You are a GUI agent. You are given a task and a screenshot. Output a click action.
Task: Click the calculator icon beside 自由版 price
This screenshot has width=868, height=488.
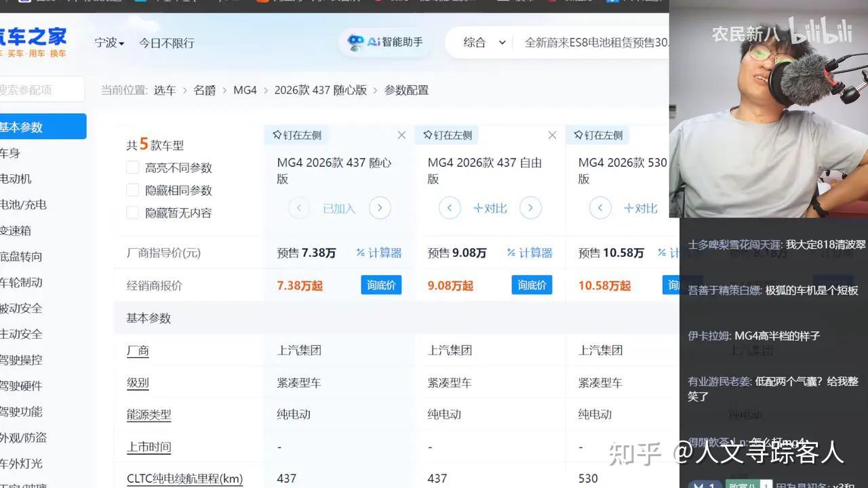click(x=530, y=252)
